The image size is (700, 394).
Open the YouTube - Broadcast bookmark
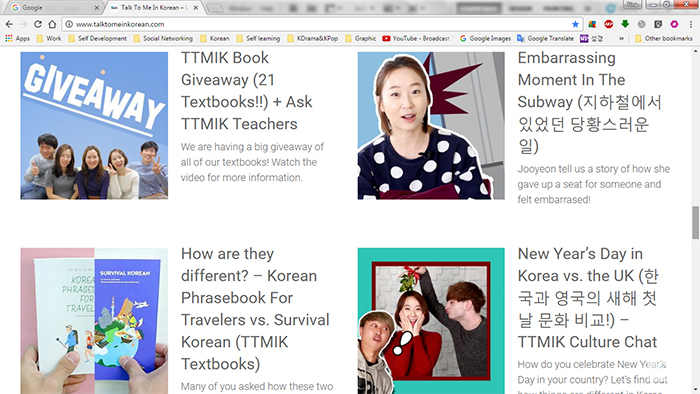click(x=416, y=38)
